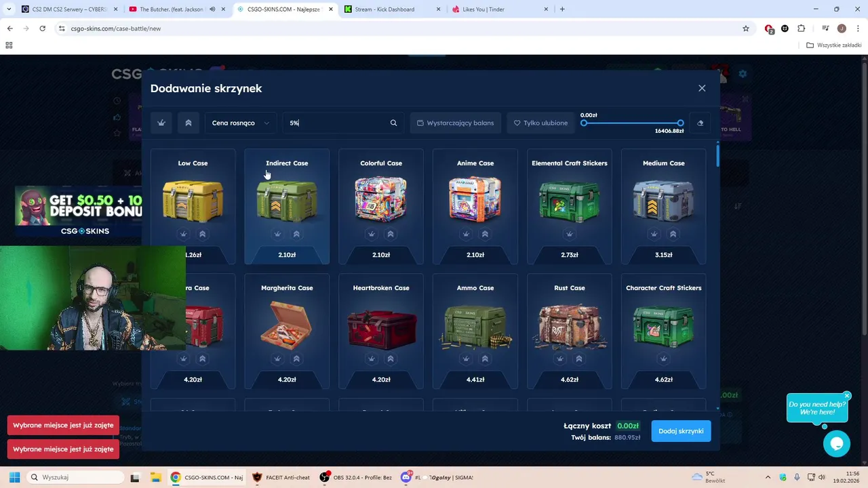Click double-chevron icon on Low Case card
868x488 pixels.
(202, 234)
